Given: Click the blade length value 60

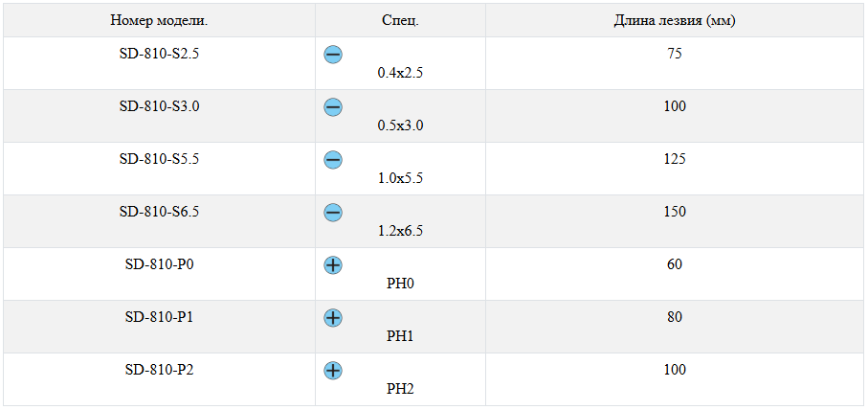Looking at the screenshot, I should click(x=674, y=264).
